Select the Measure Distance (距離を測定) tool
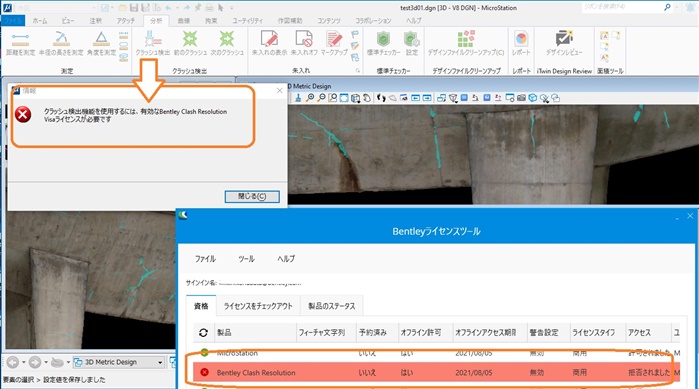699x389 pixels. (20, 43)
